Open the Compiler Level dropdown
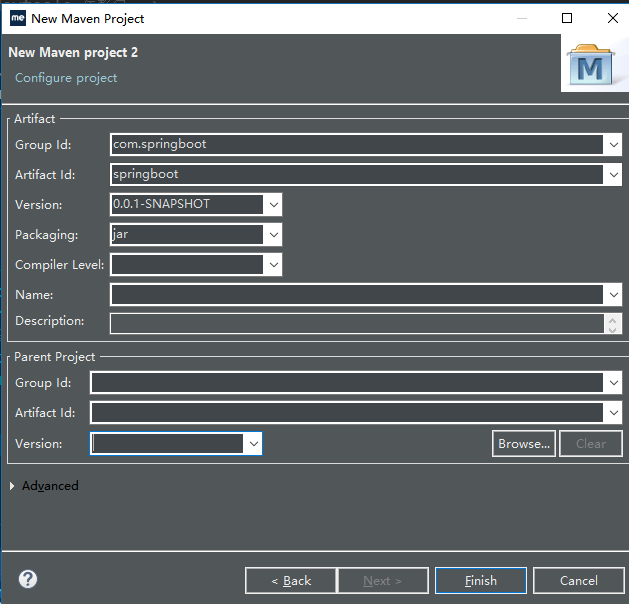 (x=273, y=265)
